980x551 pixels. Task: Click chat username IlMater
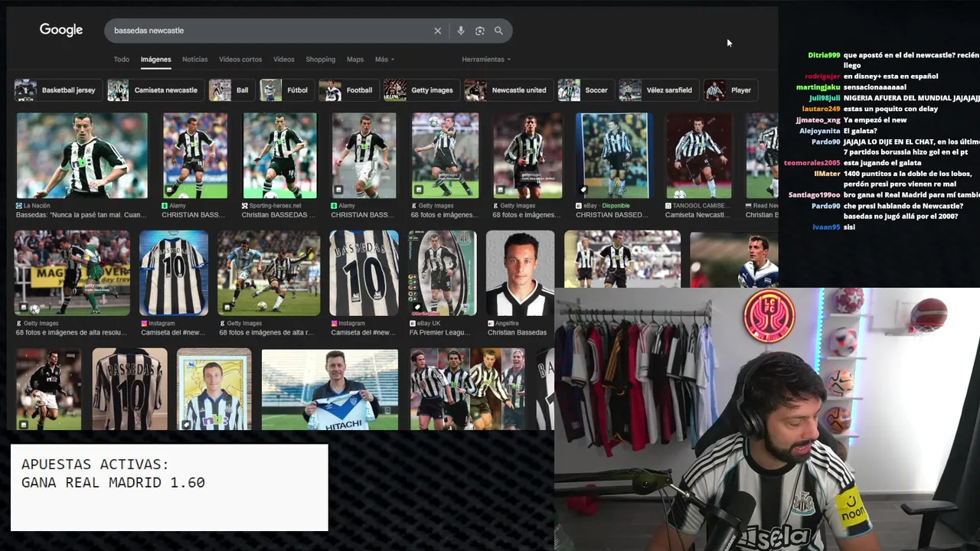pos(828,174)
